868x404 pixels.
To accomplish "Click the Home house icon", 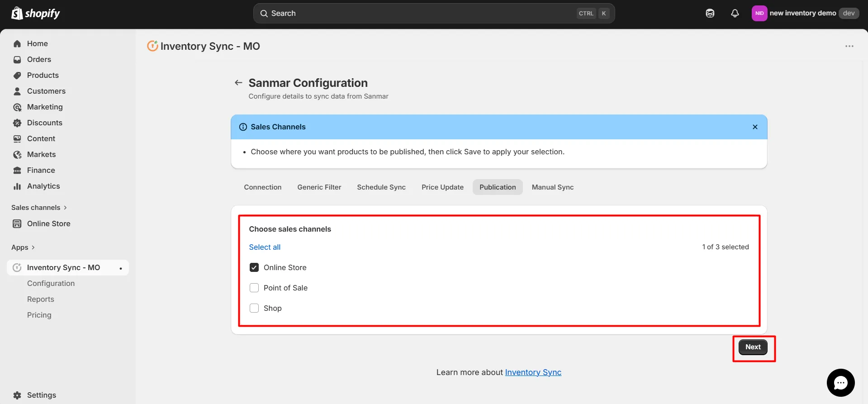I will (x=17, y=44).
